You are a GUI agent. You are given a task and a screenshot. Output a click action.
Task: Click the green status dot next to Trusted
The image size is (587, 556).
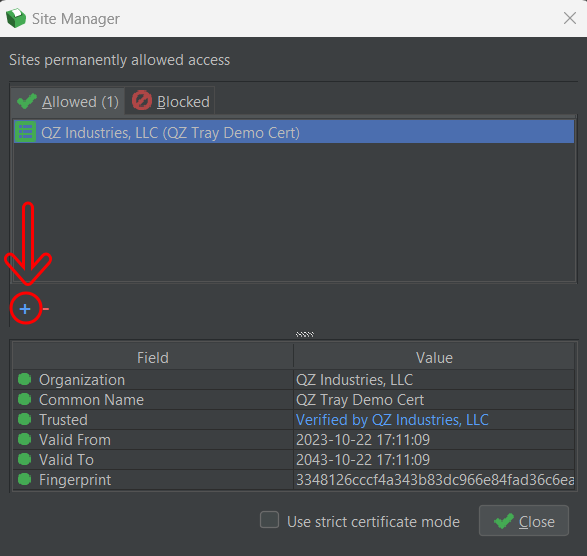click(x=25, y=419)
